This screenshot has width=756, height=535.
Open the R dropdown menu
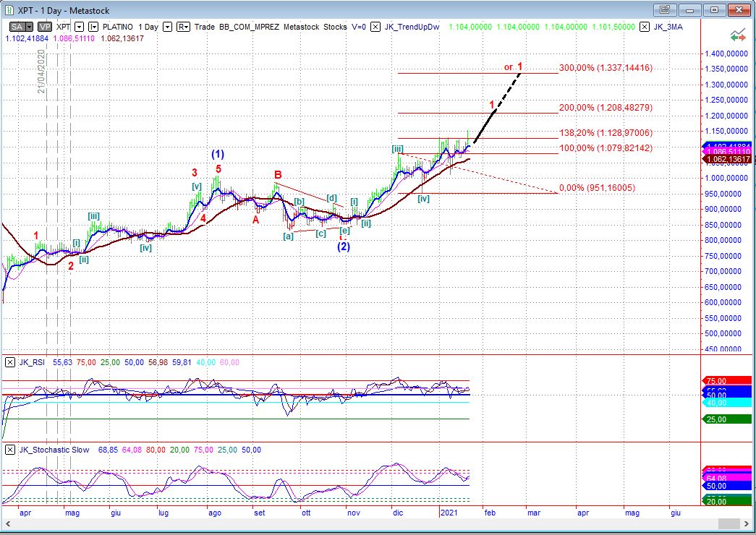point(183,27)
